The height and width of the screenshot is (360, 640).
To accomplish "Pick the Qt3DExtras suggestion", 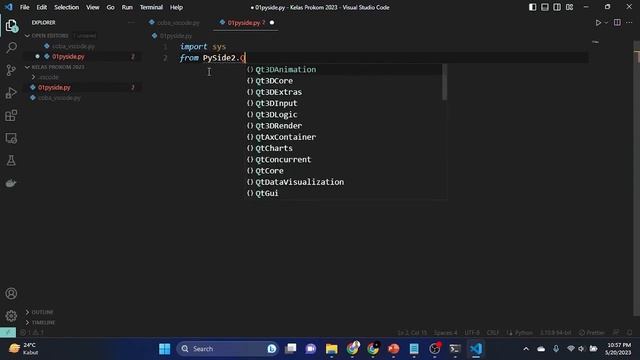I will click(x=343, y=92).
